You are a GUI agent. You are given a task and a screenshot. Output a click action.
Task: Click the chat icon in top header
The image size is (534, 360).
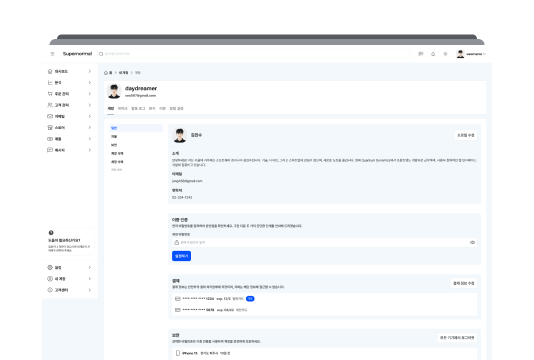click(x=421, y=54)
